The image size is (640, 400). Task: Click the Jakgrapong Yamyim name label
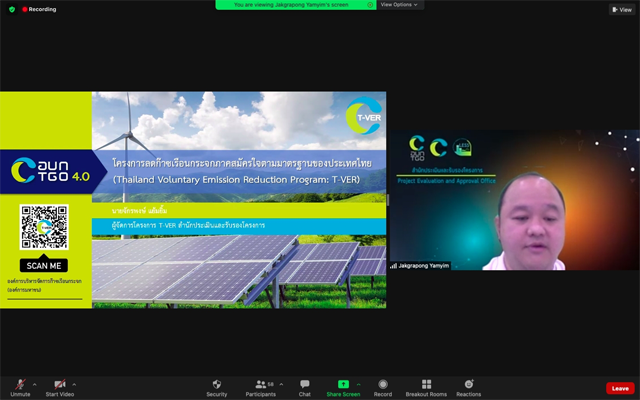click(420, 266)
